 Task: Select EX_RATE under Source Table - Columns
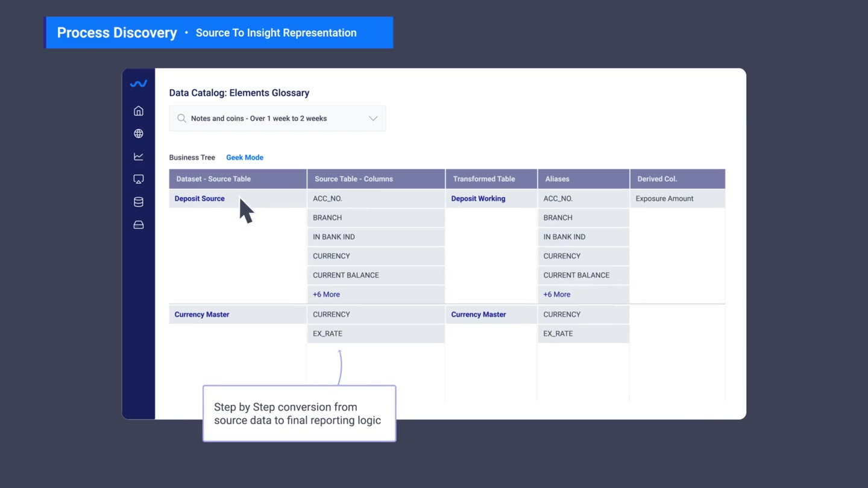click(x=376, y=334)
